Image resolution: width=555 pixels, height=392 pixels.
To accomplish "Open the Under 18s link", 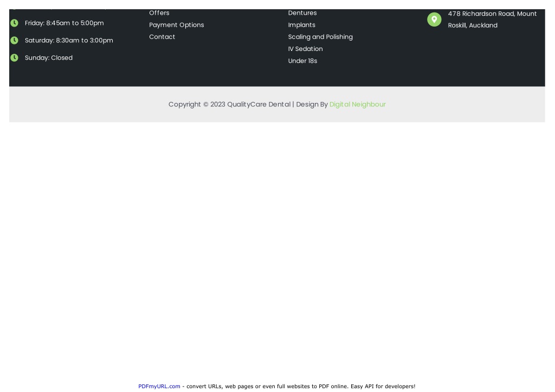I will point(302,61).
